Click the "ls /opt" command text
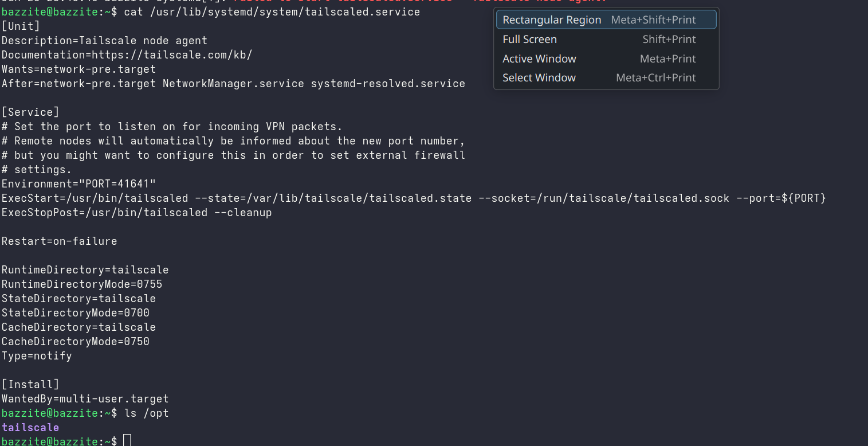 point(146,413)
